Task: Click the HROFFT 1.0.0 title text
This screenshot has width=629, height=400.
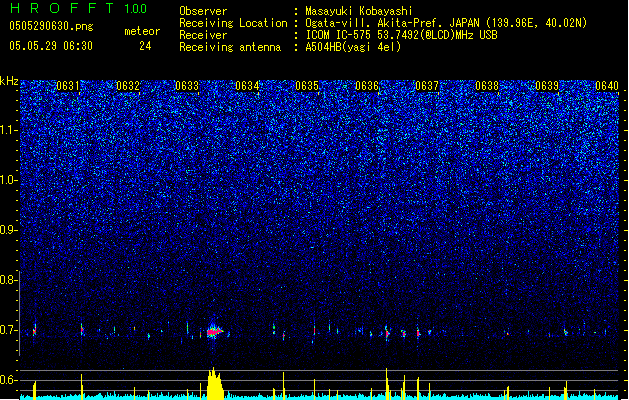Action: (x=78, y=8)
